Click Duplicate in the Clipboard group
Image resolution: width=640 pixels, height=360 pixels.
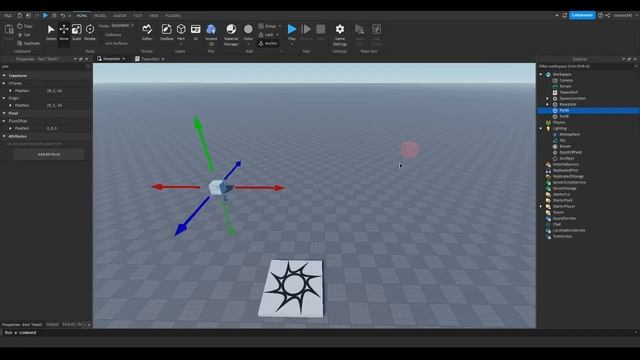[x=29, y=43]
